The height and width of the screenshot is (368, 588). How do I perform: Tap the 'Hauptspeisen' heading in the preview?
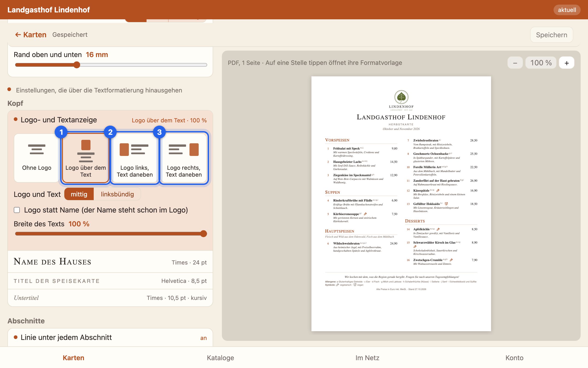[x=339, y=231]
